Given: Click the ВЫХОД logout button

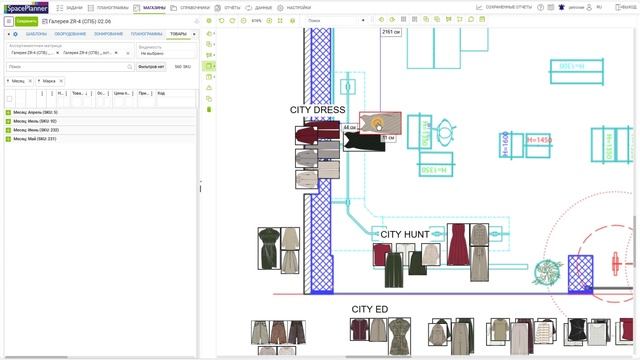Looking at the screenshot, I should 626,7.
